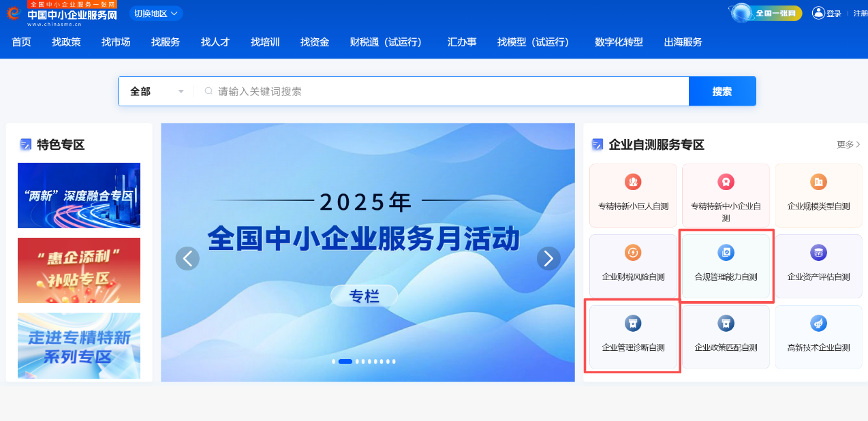The image size is (868, 421).
Task: Go to the previous banner slide arrow
Action: pyautogui.click(x=187, y=258)
